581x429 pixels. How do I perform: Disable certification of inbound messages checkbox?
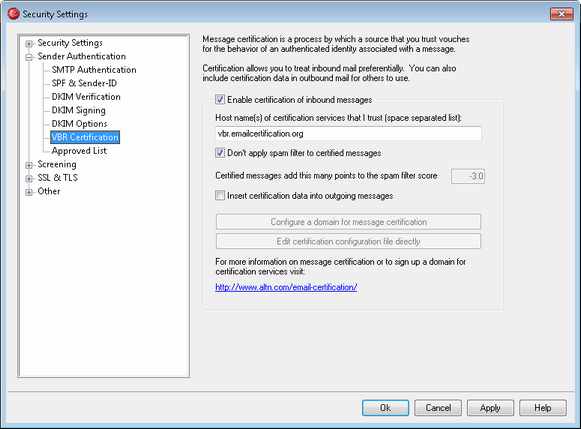pos(220,99)
